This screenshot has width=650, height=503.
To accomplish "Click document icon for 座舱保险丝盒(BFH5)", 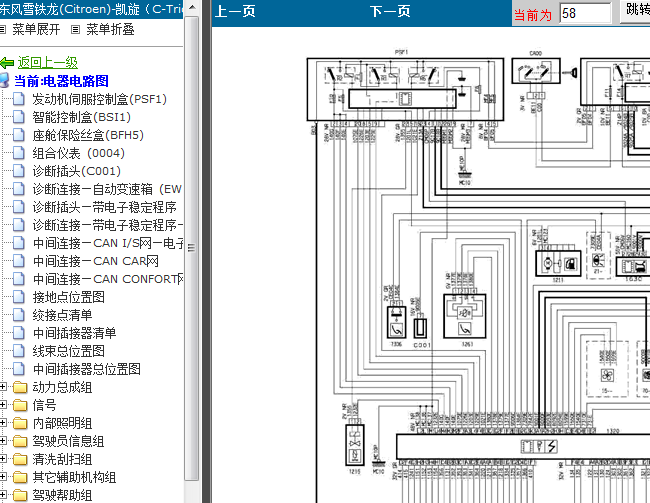I will pos(18,135).
